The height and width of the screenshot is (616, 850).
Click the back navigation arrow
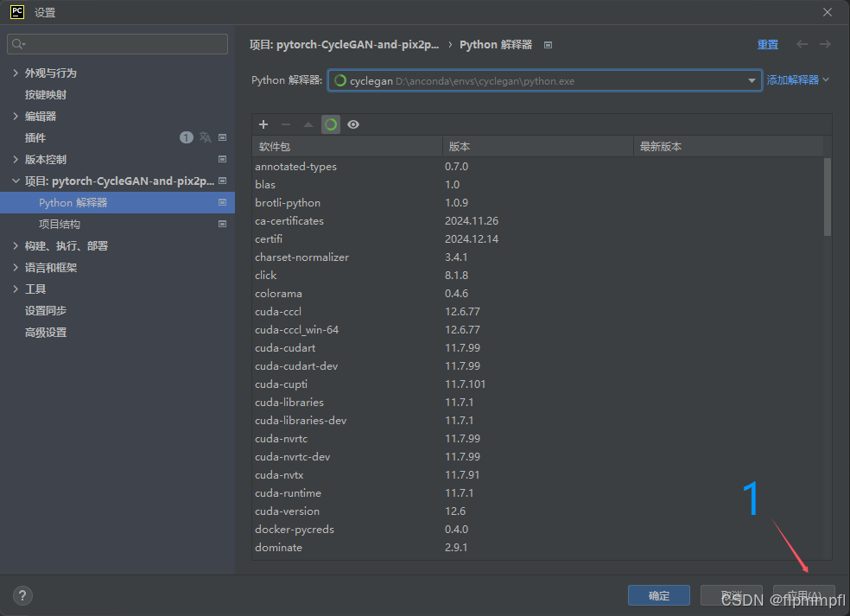pyautogui.click(x=802, y=44)
